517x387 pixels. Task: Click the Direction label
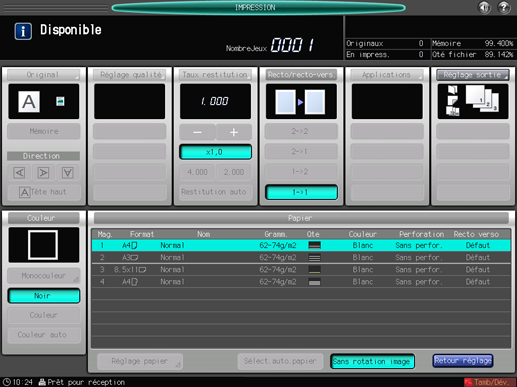point(43,156)
